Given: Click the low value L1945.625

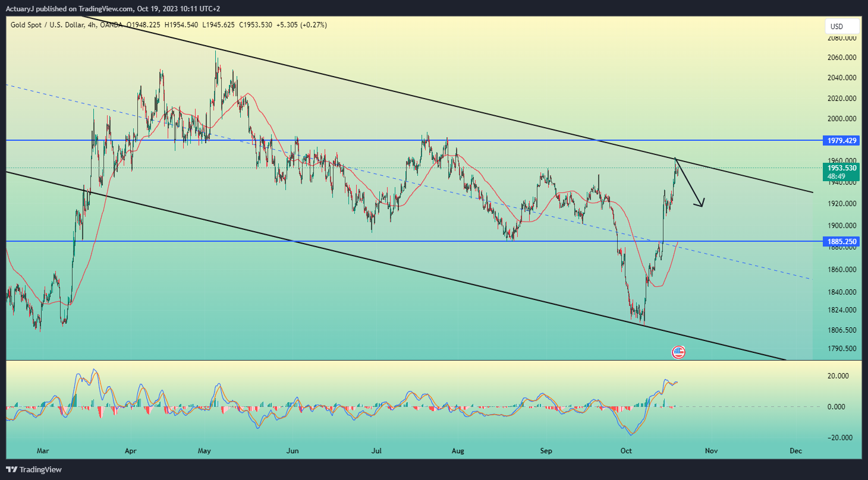Looking at the screenshot, I should click(x=217, y=25).
